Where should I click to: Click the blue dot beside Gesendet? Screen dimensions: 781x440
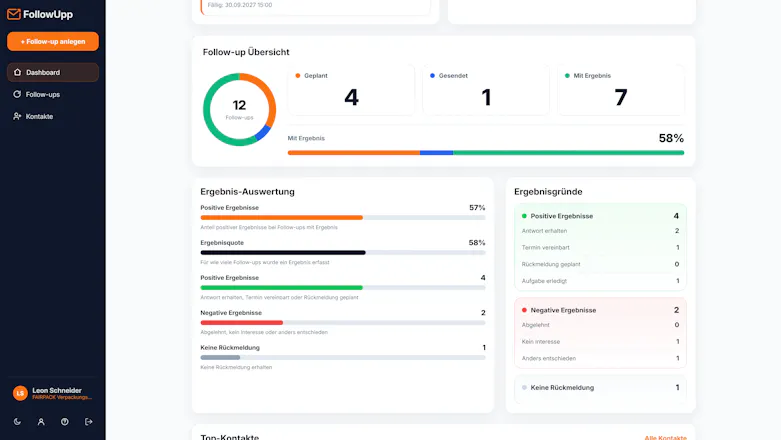click(432, 76)
